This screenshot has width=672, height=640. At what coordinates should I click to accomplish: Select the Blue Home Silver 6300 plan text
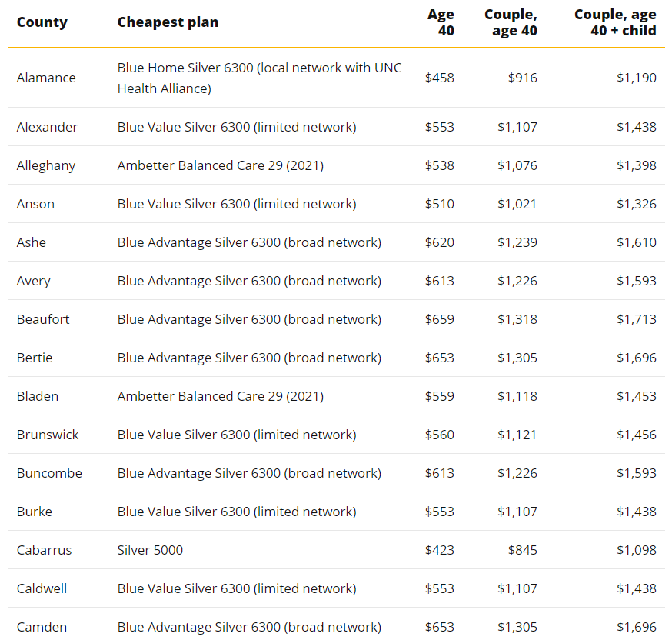point(260,78)
